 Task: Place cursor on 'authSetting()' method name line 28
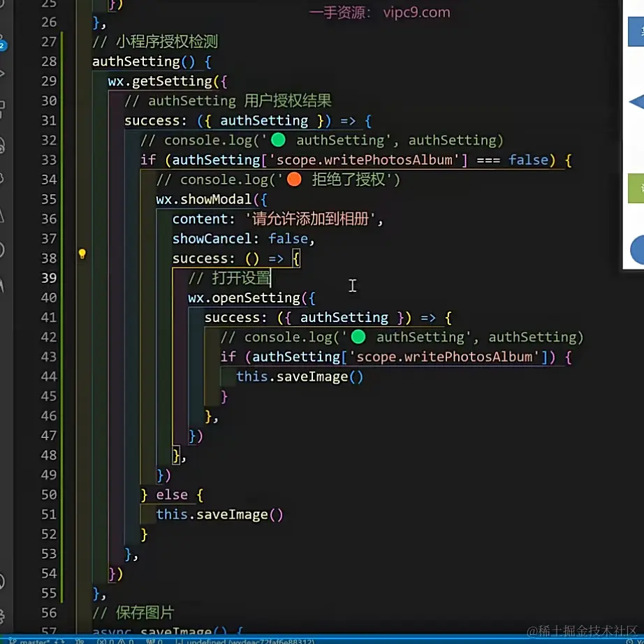click(144, 61)
